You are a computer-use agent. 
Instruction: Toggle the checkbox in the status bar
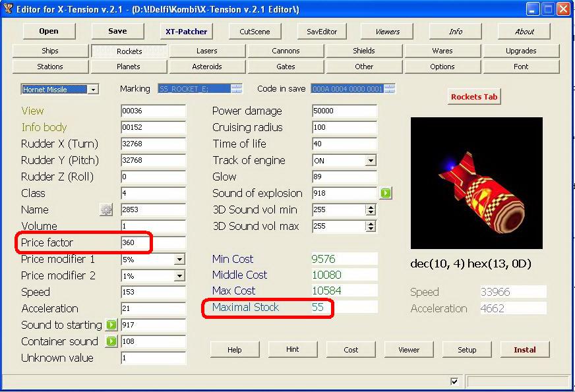454,381
